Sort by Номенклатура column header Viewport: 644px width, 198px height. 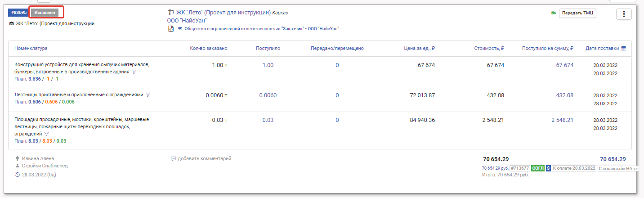[31, 48]
